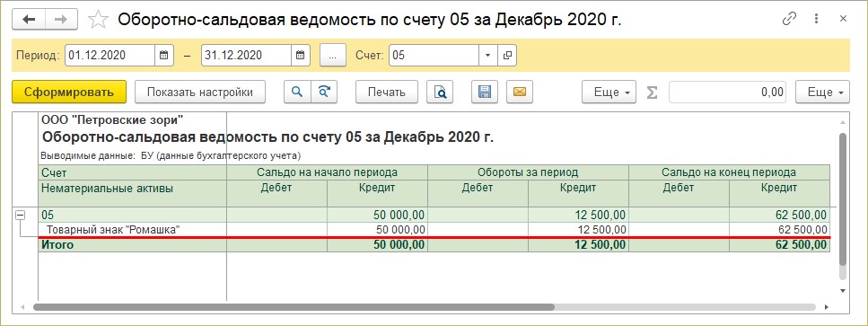
Task: Open search with the magnifier icon
Action: [297, 92]
